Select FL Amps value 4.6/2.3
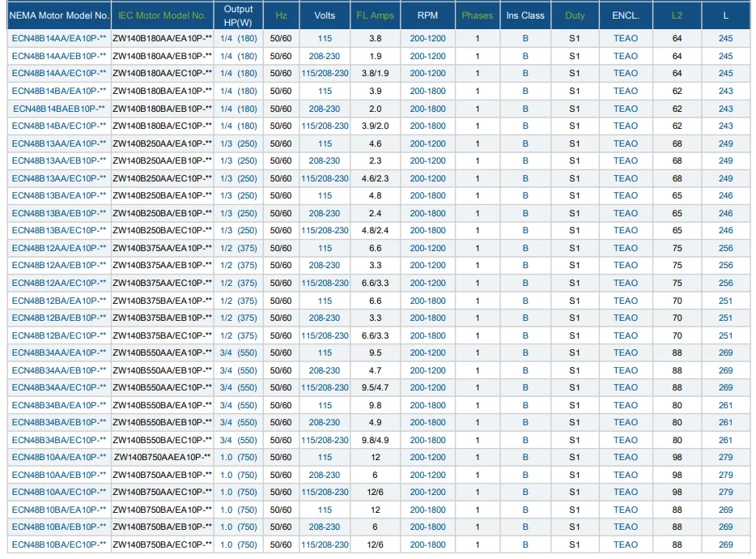This screenshot has height=559, width=756. pos(375,178)
